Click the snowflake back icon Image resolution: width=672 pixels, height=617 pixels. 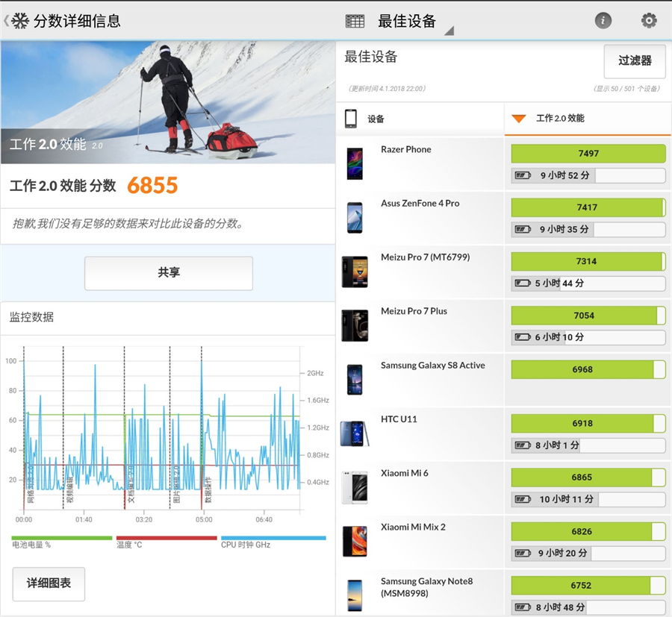pyautogui.click(x=20, y=21)
